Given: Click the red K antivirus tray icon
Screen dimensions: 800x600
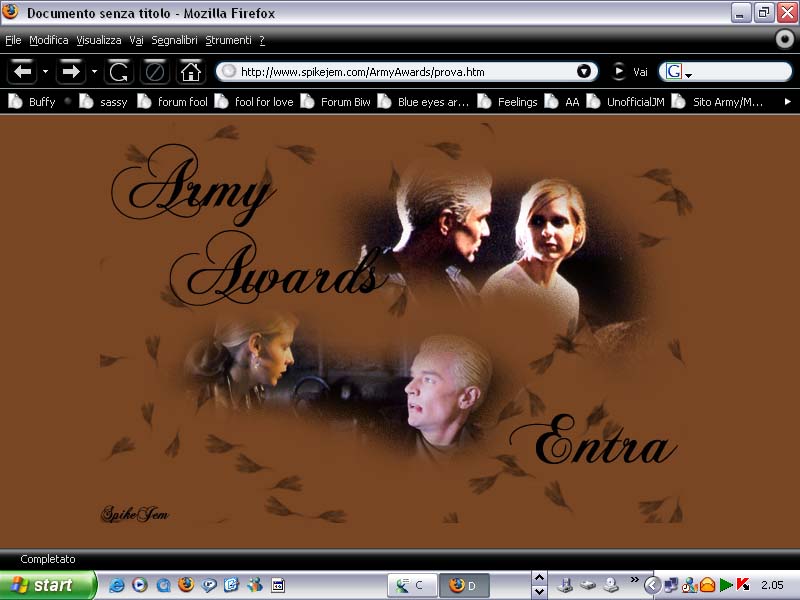Looking at the screenshot, I should [x=743, y=585].
